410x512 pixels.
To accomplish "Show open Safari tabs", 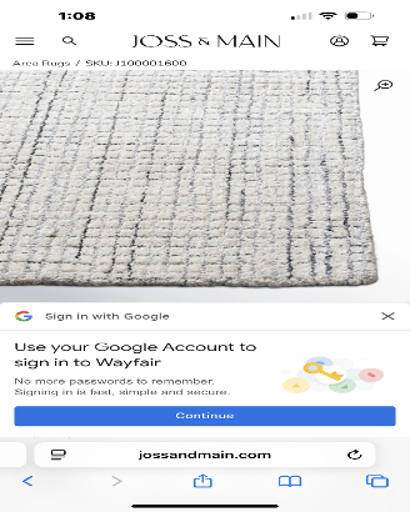I will pyautogui.click(x=377, y=481).
